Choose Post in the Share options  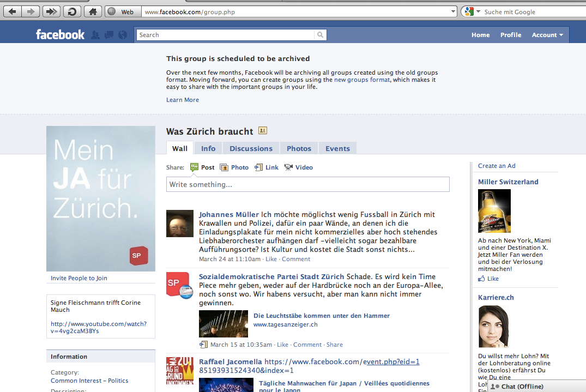click(x=203, y=167)
